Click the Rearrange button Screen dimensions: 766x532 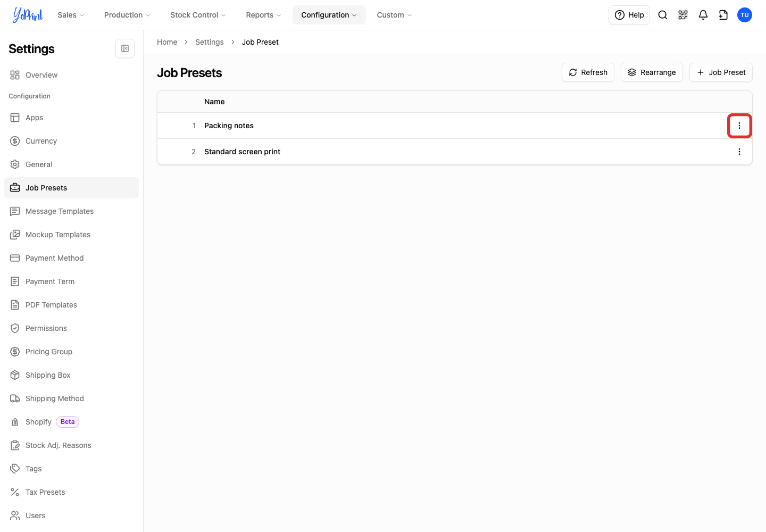pos(652,72)
